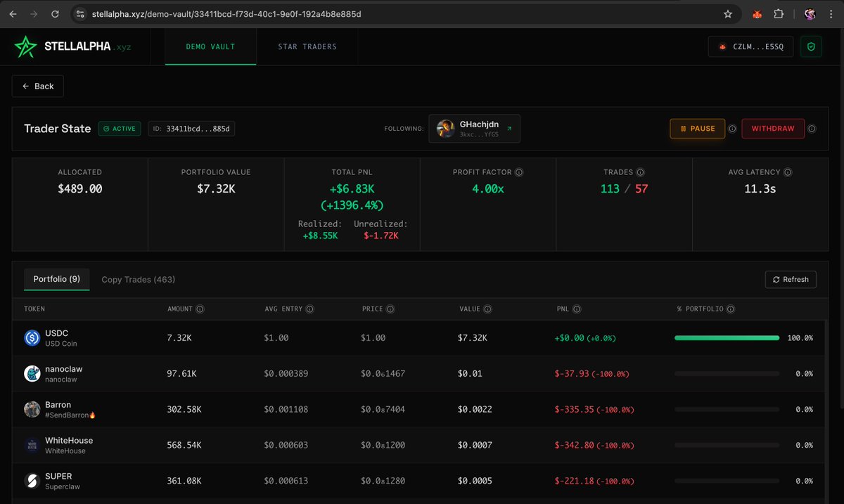Show PNL column info icon

click(x=577, y=309)
